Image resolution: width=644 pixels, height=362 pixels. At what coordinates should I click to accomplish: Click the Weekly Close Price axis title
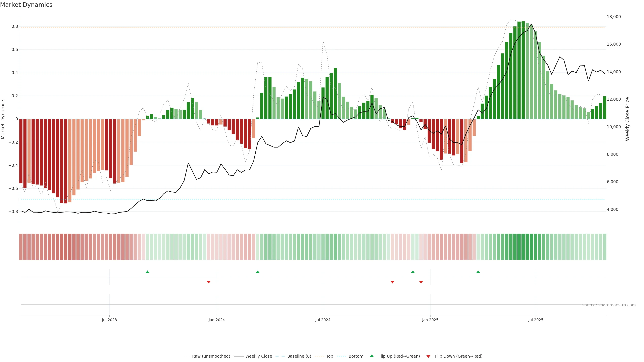pyautogui.click(x=628, y=119)
